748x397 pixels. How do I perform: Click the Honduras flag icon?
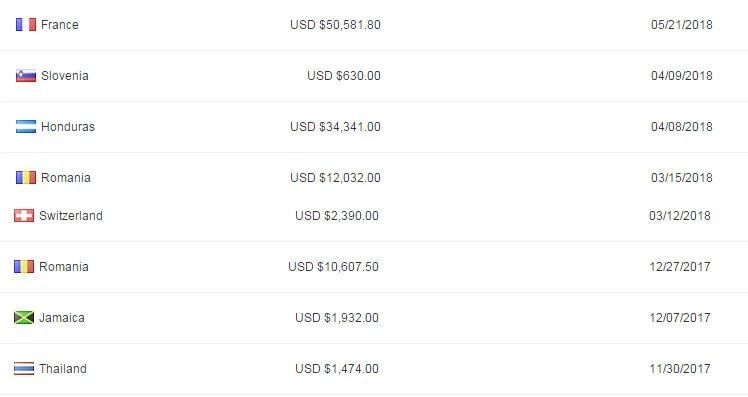pos(26,126)
